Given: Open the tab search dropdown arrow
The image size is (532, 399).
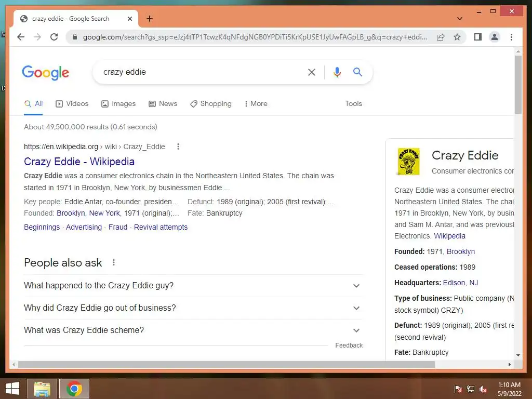Looking at the screenshot, I should point(459,19).
